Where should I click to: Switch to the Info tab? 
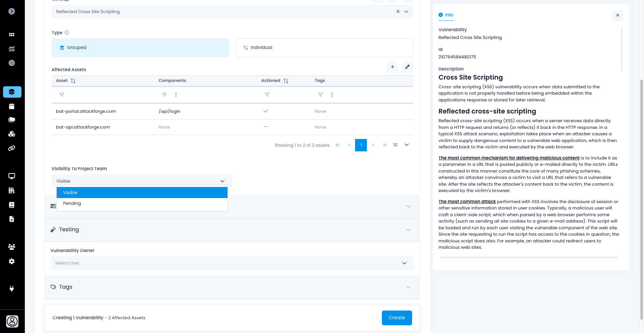click(x=446, y=15)
